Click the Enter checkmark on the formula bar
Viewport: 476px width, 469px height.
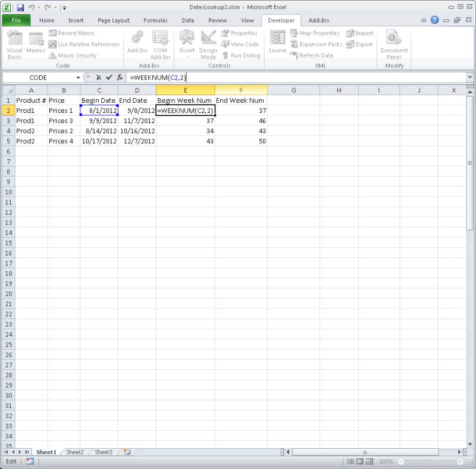tap(109, 77)
